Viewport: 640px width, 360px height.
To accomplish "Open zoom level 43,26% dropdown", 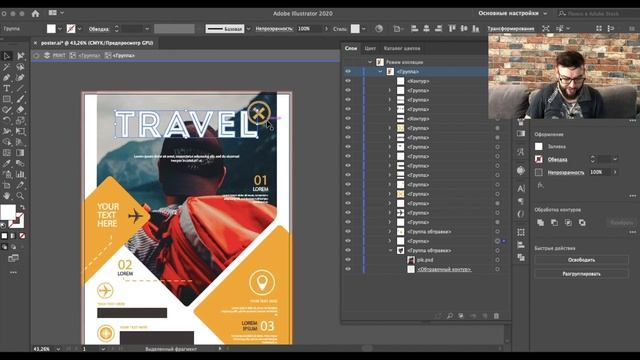I will [x=58, y=349].
